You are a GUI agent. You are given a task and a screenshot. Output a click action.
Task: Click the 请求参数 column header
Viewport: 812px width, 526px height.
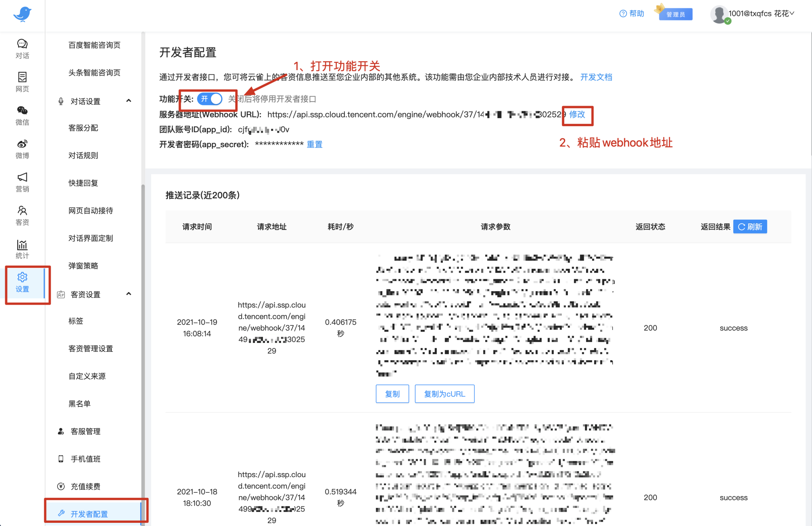[x=496, y=227]
